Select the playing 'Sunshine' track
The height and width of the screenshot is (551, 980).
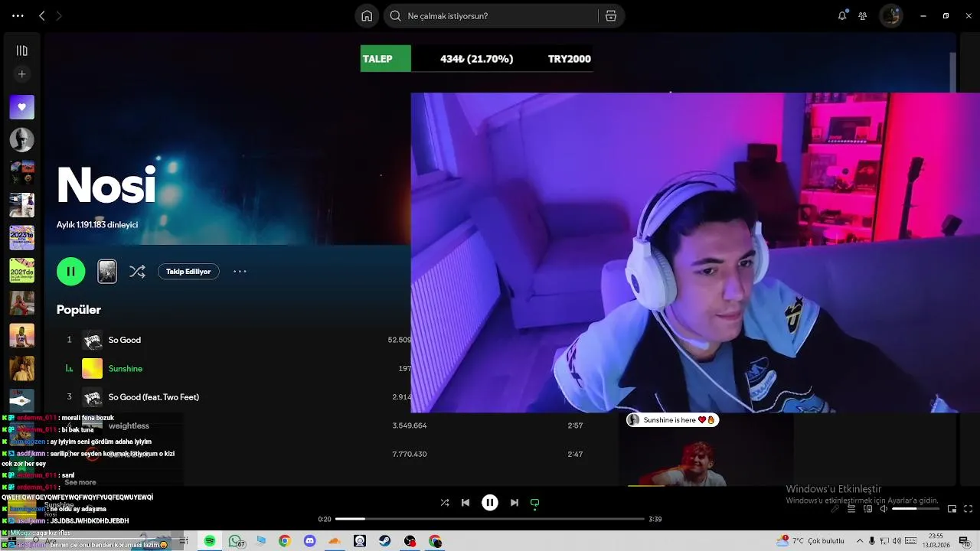[126, 369]
